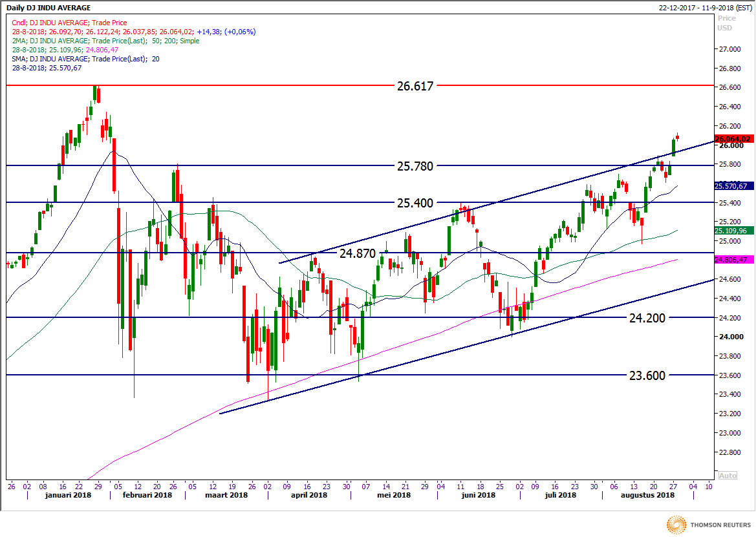The height and width of the screenshot is (537, 756).
Task: Click the 2MA 50; 200; Simple legend line
Action: [105, 41]
